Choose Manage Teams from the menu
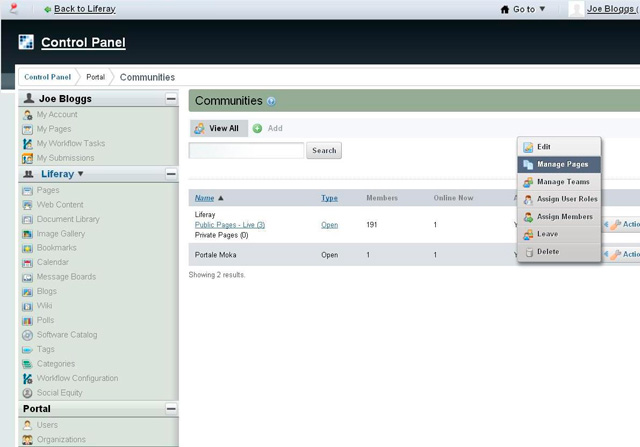Screen dimensions: 640x447 (559, 182)
